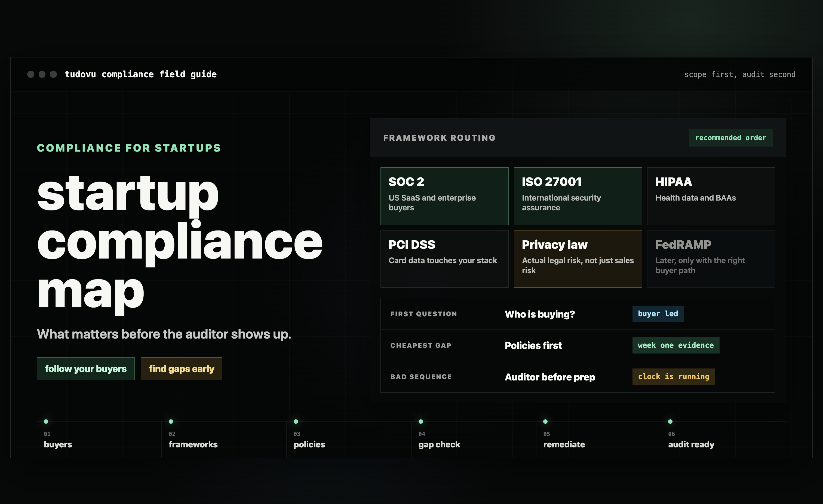Click 'Actual legal risk, not just sales risk'
823x504 pixels.
578,266
